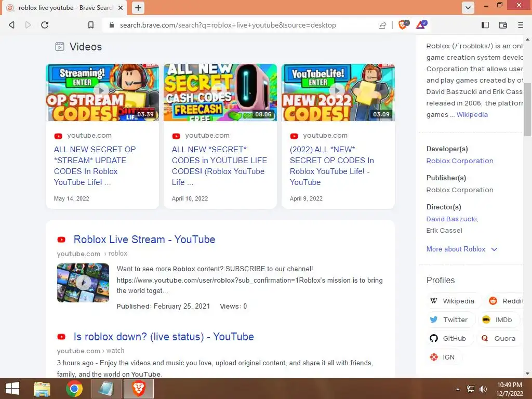Click YouTube favicon beside Roblox Live Stream
The image size is (532, 399).
click(x=61, y=240)
